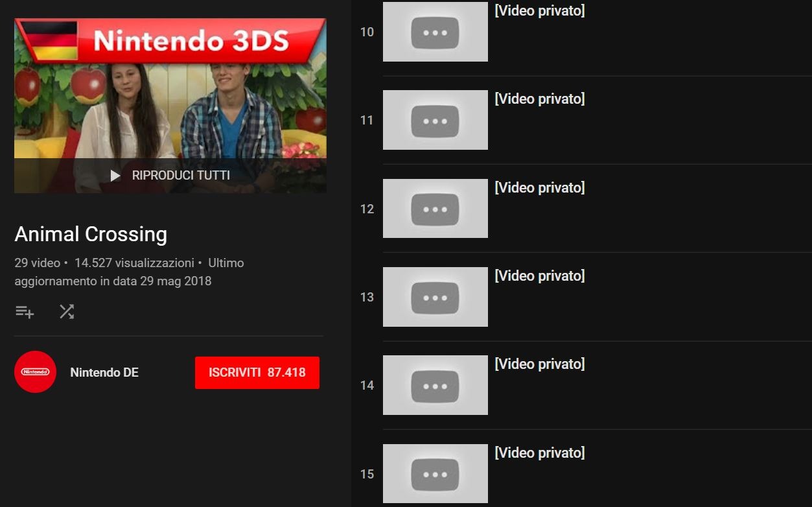
Task: Open the playlist cover thumbnail with Nintendo 3DS banner
Action: (170, 106)
